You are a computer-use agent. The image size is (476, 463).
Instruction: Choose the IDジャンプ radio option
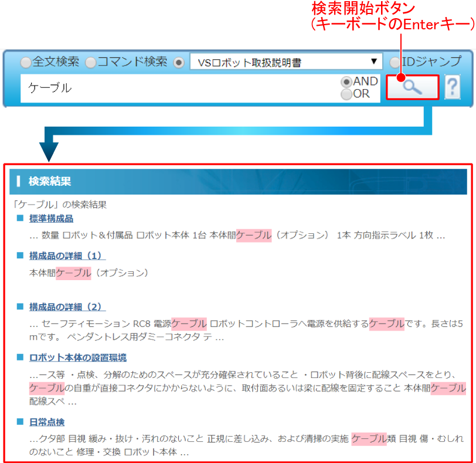coord(396,62)
